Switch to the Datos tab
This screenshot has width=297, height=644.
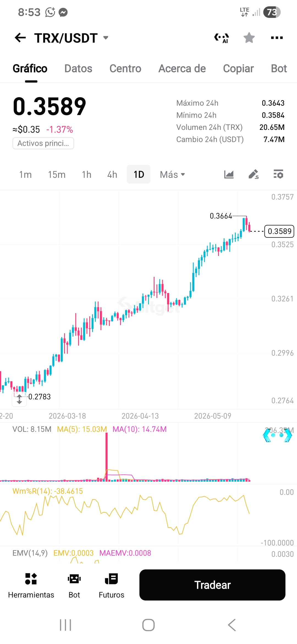coord(78,69)
